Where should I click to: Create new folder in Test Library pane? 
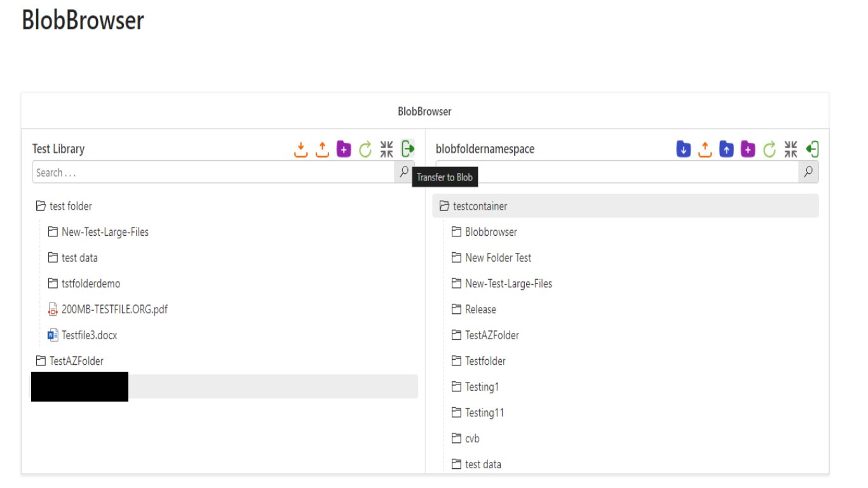pos(344,149)
